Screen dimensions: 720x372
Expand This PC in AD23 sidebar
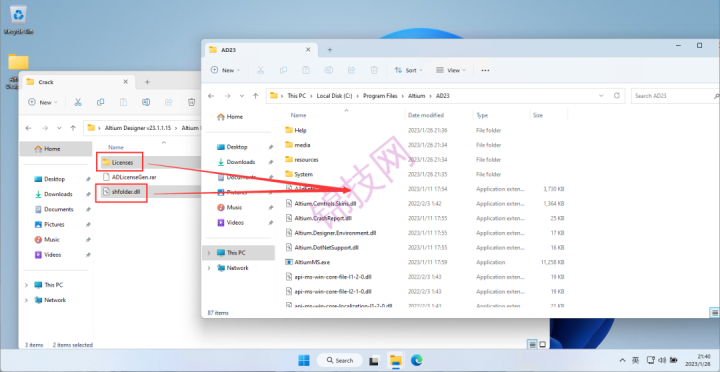(209, 253)
